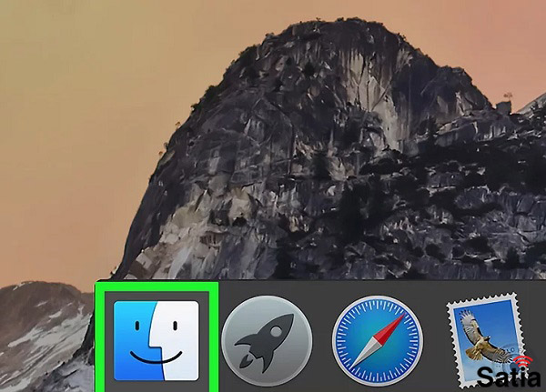Viewport: 546px width, 392px height.
Task: Open the Mail stamp icon in the Dock
Action: 489,341
